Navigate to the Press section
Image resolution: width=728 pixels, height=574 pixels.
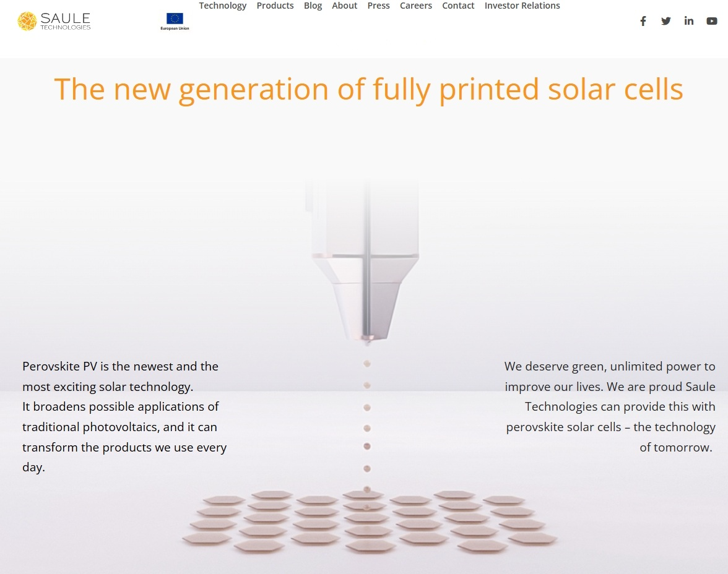378,6
